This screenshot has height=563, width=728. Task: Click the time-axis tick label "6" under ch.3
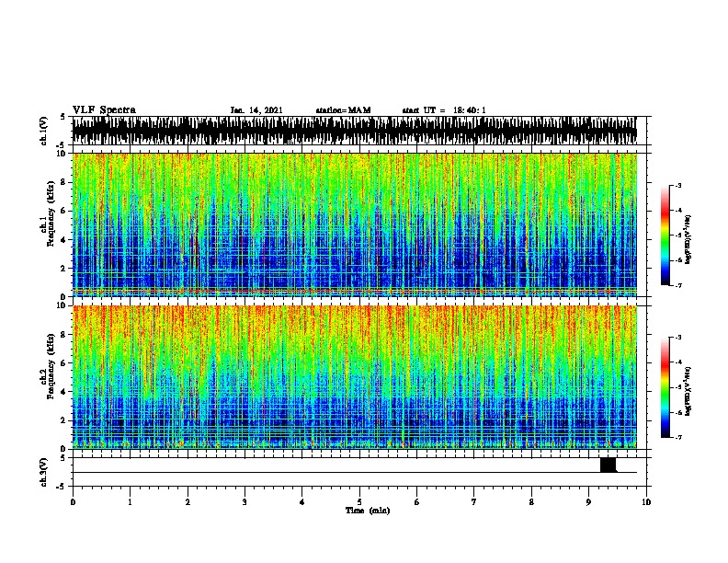417,502
